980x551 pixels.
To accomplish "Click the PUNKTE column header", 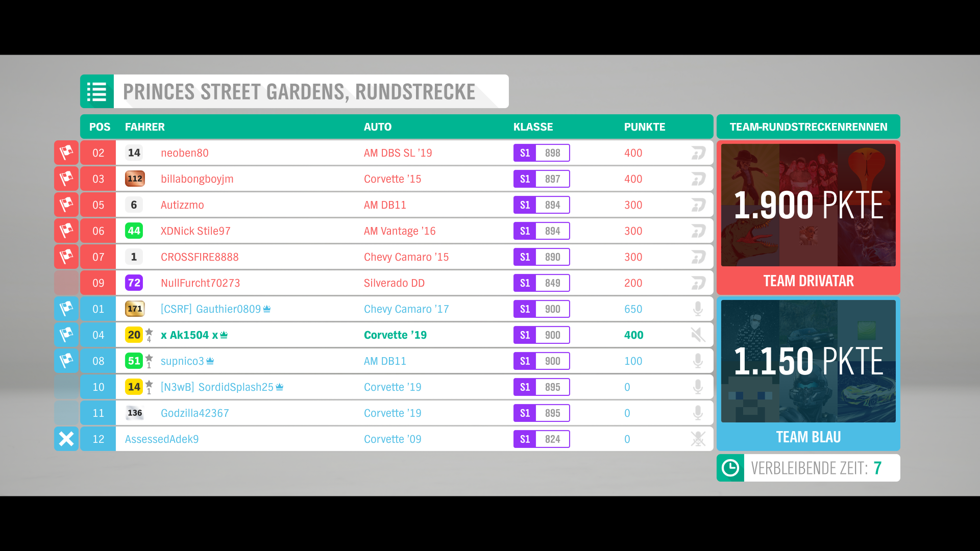I will tap(644, 127).
